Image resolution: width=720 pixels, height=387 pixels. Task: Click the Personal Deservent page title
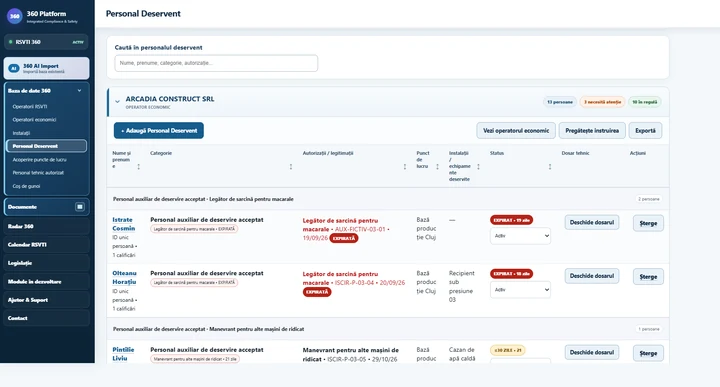coord(143,14)
